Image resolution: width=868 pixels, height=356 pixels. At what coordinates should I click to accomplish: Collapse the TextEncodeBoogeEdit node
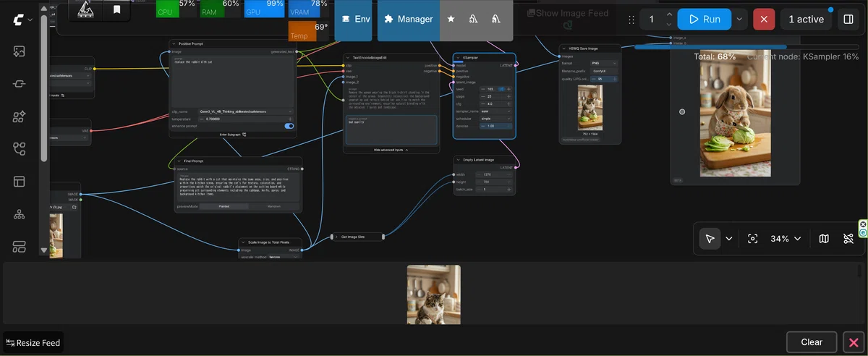pyautogui.click(x=348, y=57)
